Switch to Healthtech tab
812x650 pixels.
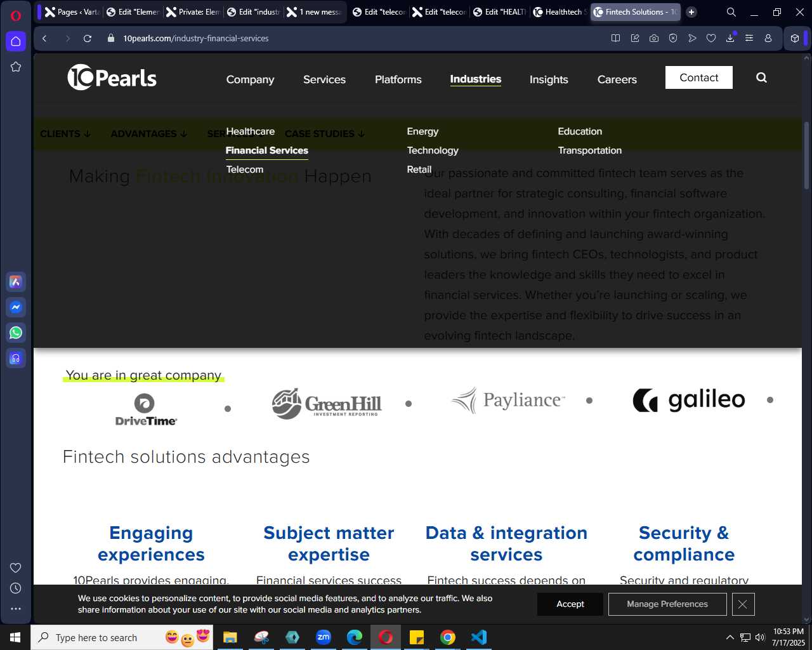(560, 12)
